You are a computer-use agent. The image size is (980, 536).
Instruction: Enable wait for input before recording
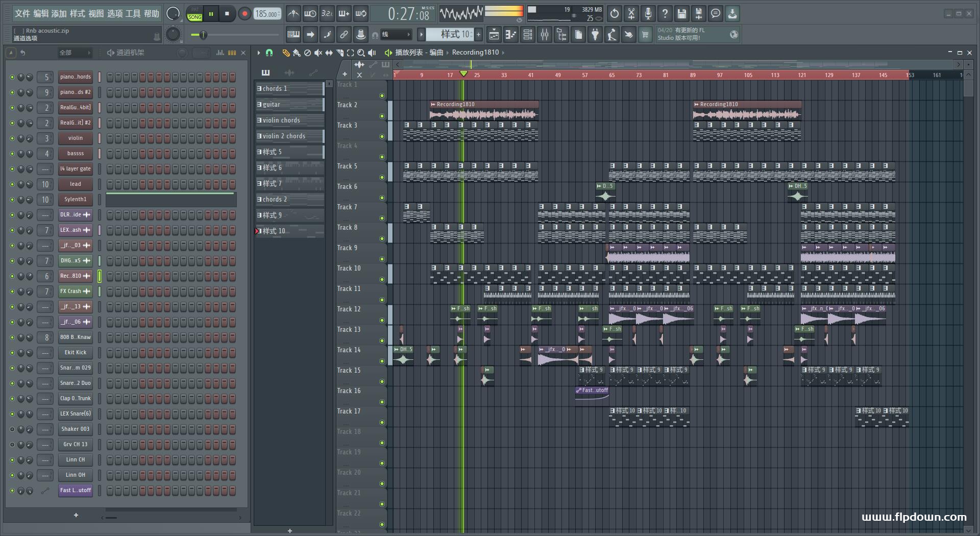click(x=310, y=14)
